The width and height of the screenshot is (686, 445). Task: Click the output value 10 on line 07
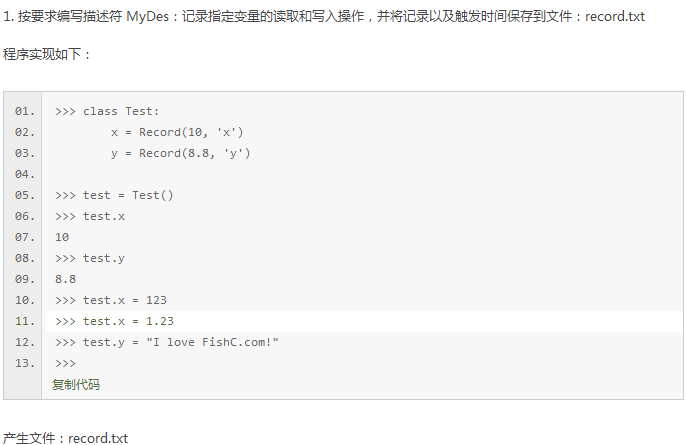(62, 237)
